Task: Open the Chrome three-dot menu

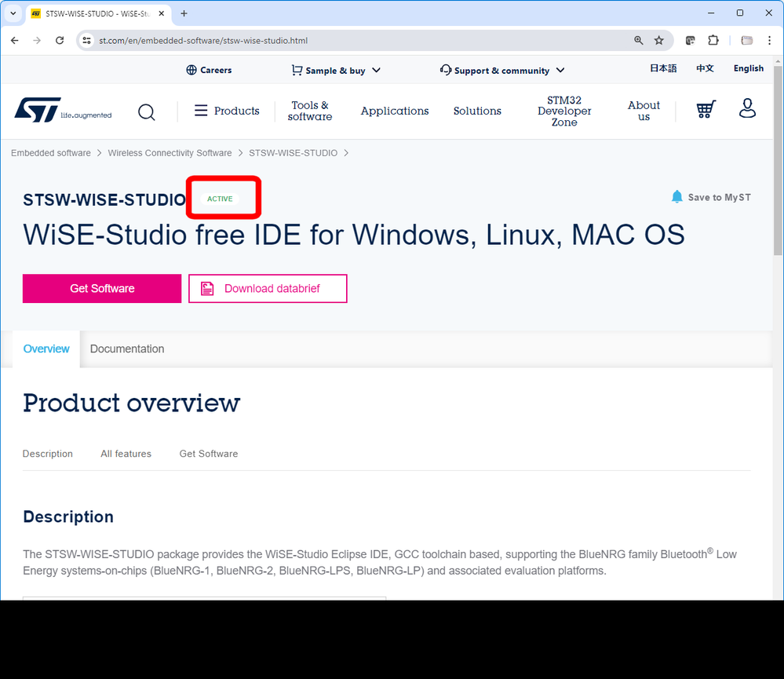Action: [769, 41]
